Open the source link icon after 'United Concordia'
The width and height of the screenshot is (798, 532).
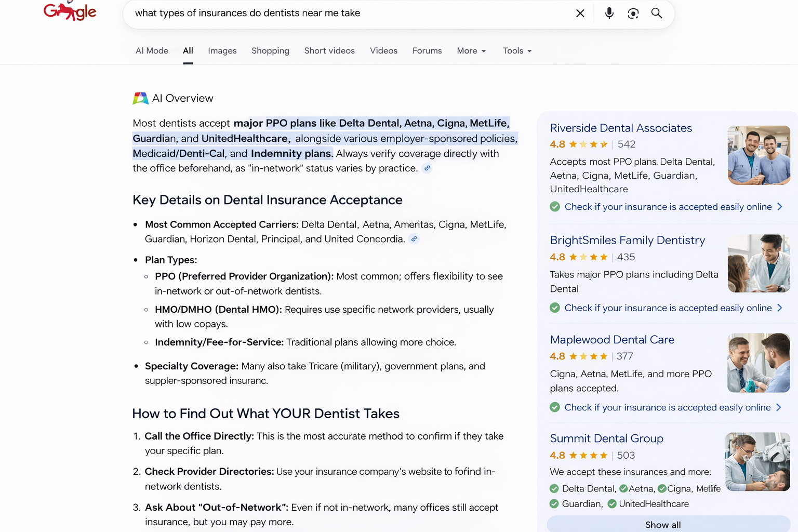[x=414, y=239]
